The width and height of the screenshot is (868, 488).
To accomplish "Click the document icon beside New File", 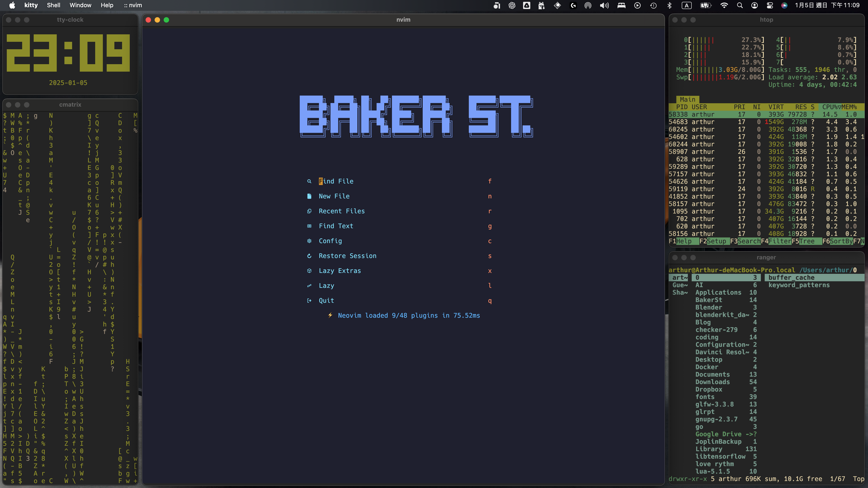I will [x=309, y=196].
